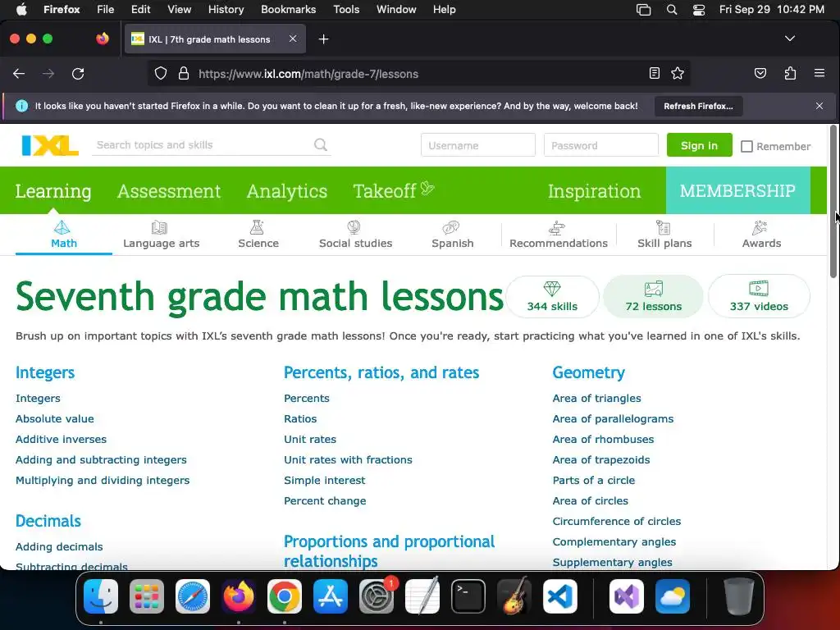This screenshot has height=630, width=840.
Task: Open Recommendations section
Action: click(558, 235)
